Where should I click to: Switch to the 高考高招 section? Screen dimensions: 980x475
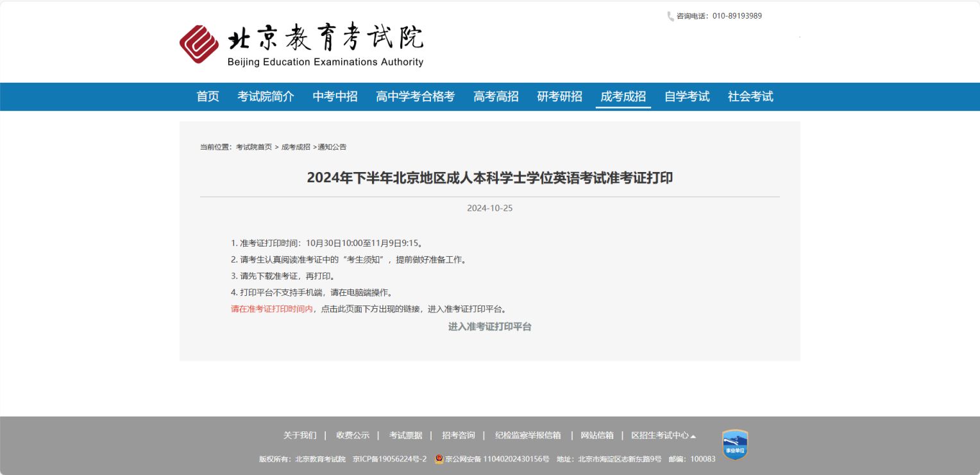click(495, 96)
